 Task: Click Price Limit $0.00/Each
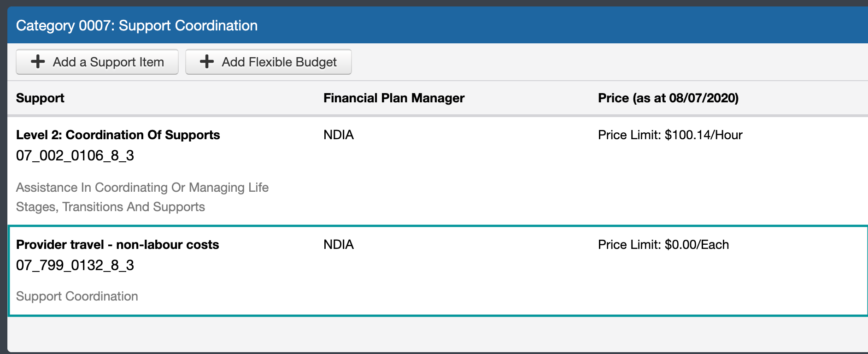[663, 244]
